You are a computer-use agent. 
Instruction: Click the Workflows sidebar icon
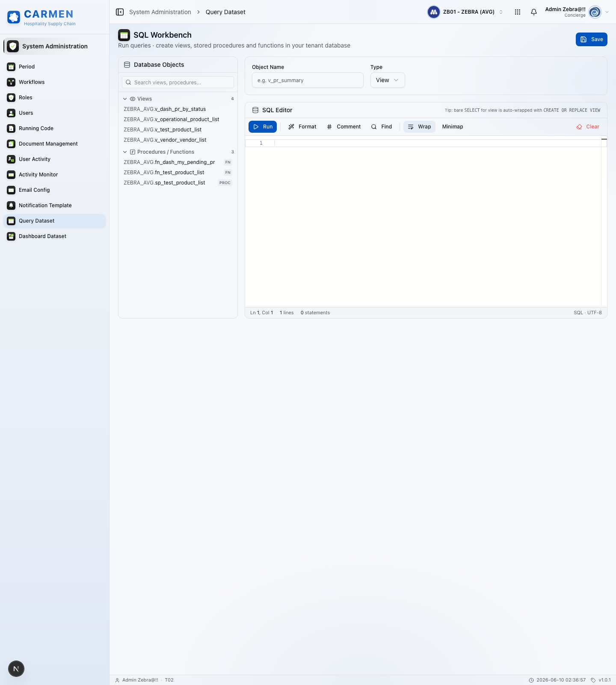(11, 82)
